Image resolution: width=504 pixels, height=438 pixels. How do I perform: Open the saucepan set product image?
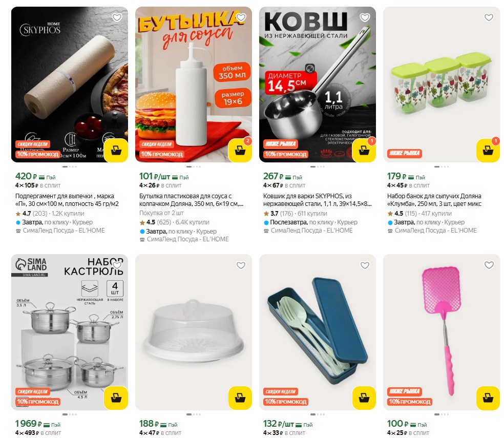click(x=70, y=332)
